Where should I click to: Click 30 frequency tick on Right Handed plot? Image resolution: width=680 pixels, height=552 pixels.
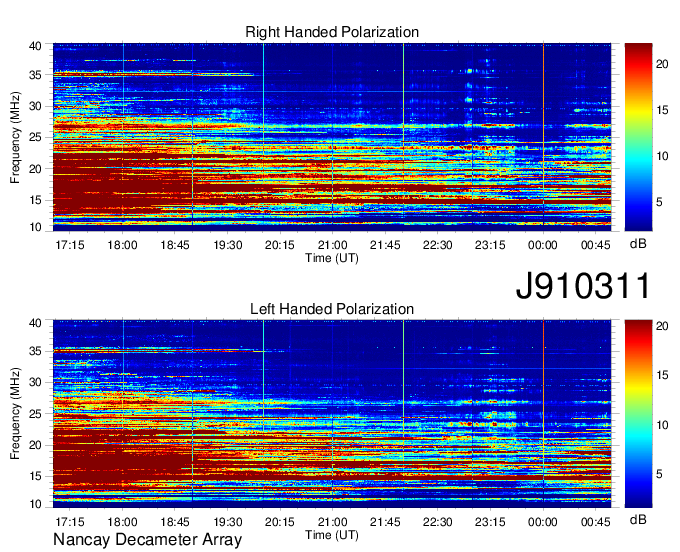(x=36, y=106)
